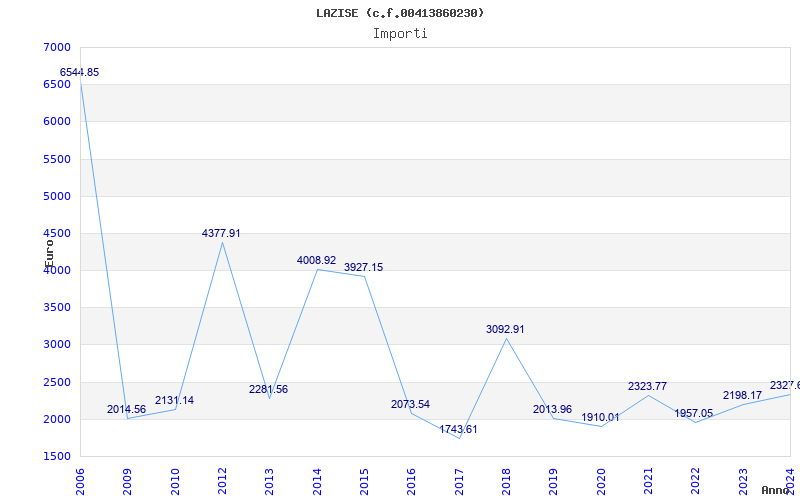Click the x-axis year 2023
This screenshot has width=800, height=500.
tap(743, 482)
